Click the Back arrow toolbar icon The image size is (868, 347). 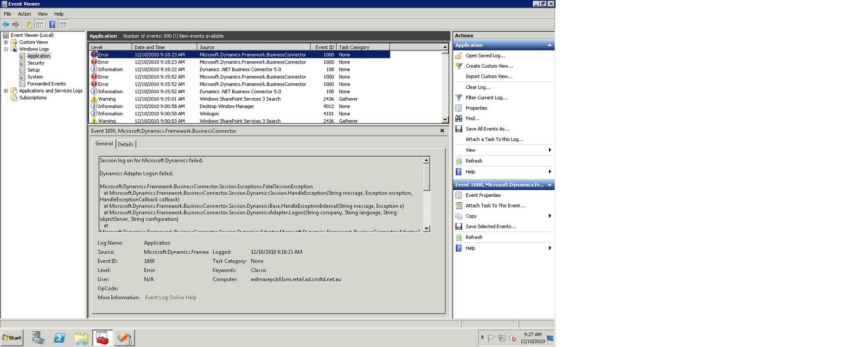[6, 24]
